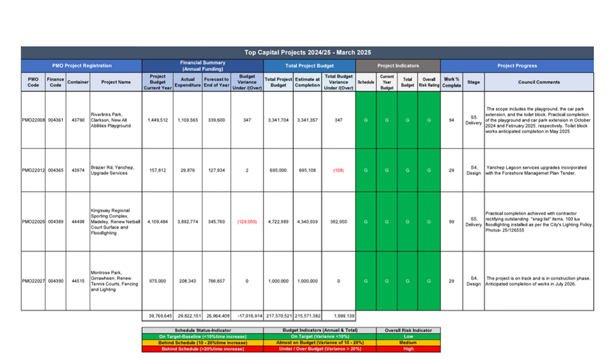This screenshot has height=364, width=614.
Task: Select total project budget '4,722,989'
Action: click(279, 222)
